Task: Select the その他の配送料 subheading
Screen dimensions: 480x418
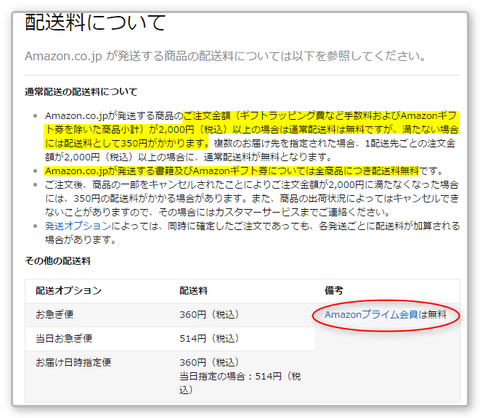Action: [x=58, y=261]
